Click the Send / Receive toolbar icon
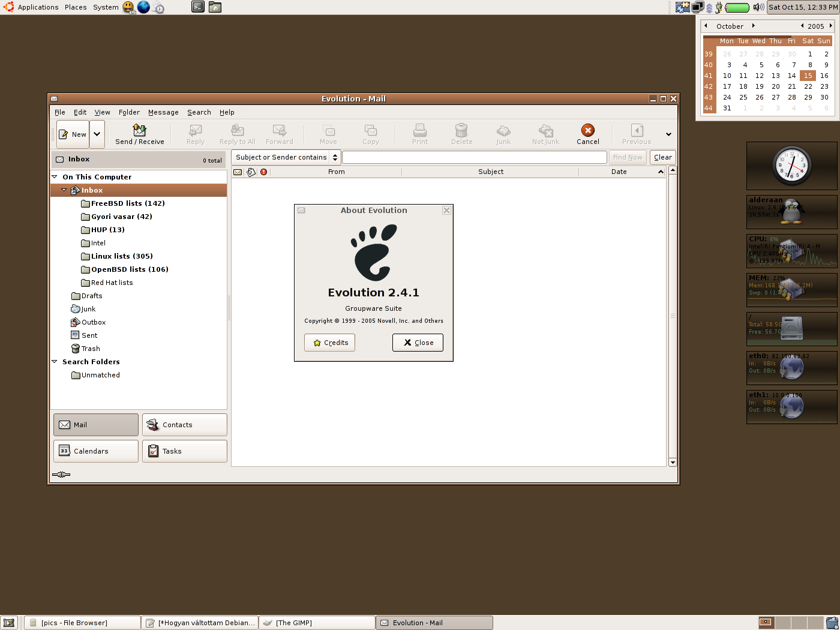The image size is (840, 630). click(x=140, y=130)
